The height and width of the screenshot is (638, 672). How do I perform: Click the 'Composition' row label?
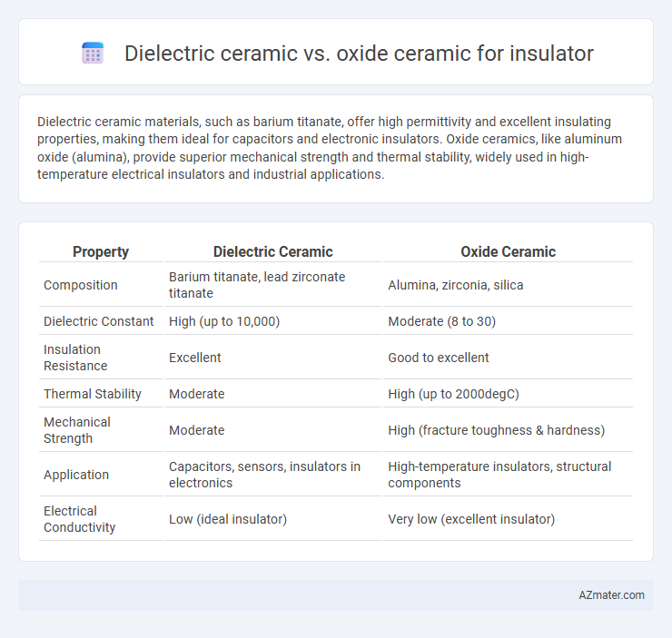point(81,285)
